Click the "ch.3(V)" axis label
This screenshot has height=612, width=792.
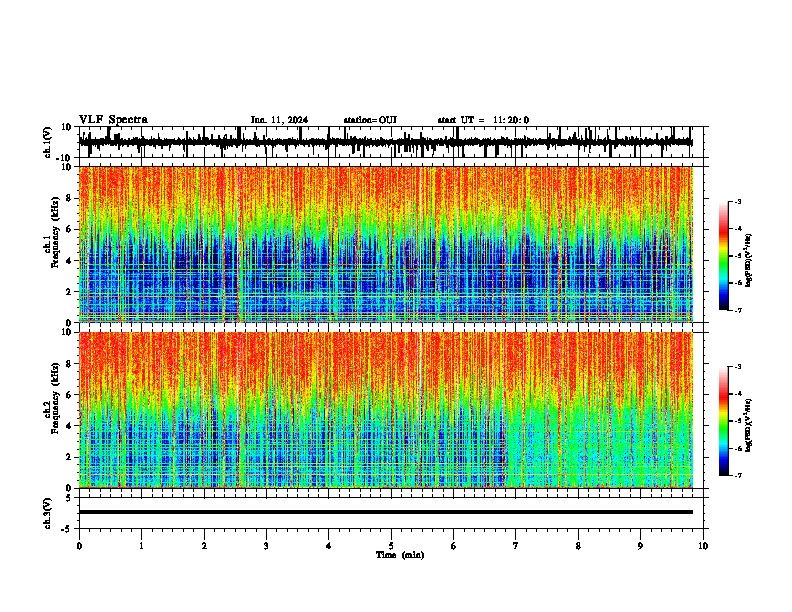point(48,513)
